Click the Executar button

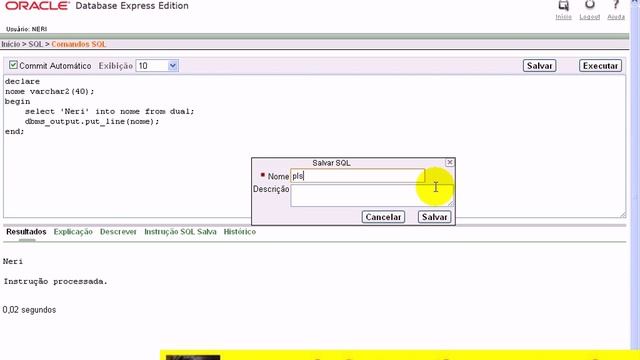coord(600,66)
